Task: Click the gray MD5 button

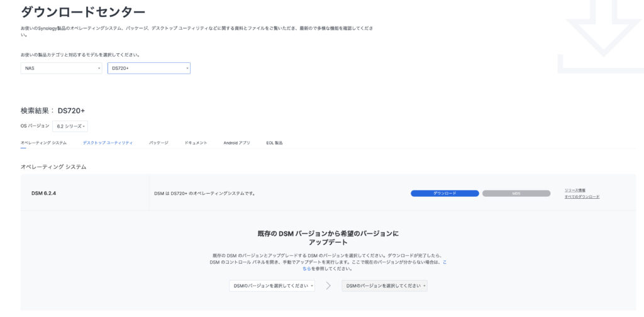Action: tap(516, 193)
